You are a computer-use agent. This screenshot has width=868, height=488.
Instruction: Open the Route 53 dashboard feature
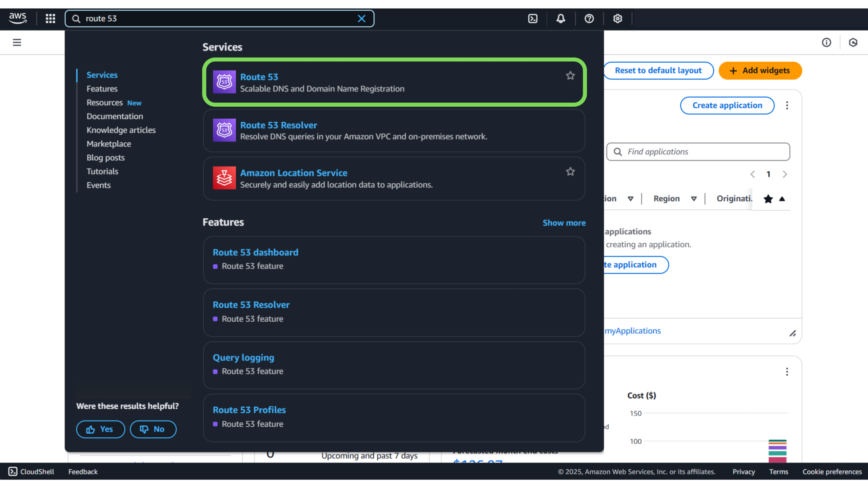coord(255,252)
